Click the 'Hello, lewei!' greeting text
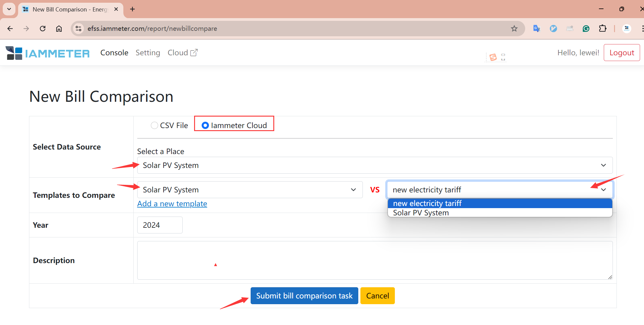The height and width of the screenshot is (325, 644). pos(578,53)
